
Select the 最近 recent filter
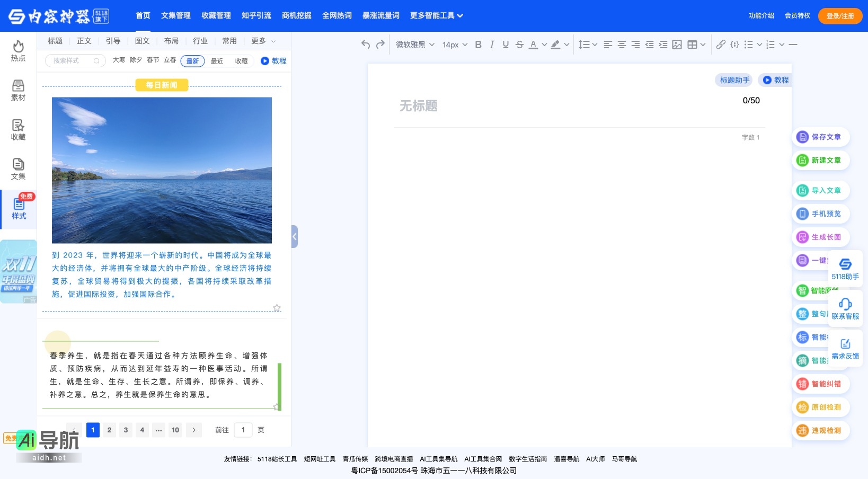217,61
